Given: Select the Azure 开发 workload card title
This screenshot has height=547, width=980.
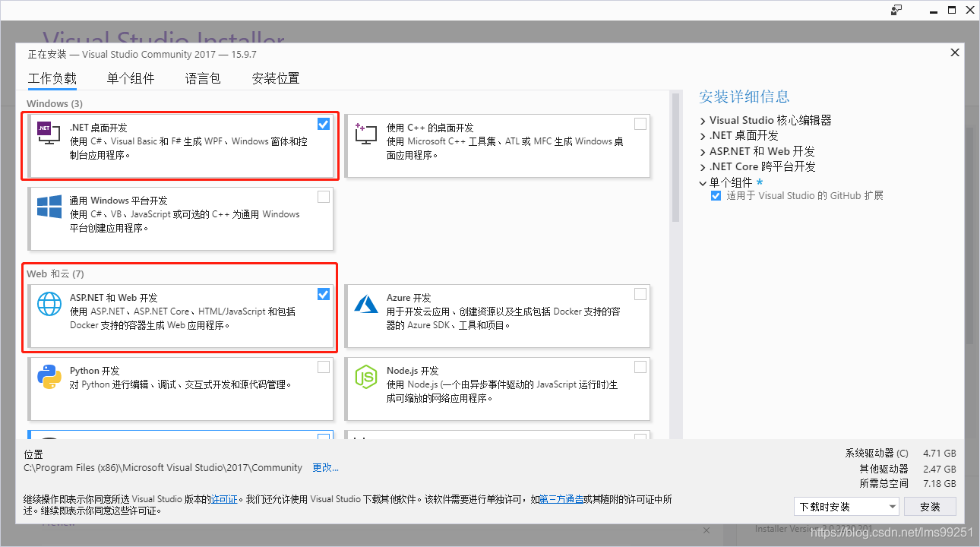Looking at the screenshot, I should point(409,298).
